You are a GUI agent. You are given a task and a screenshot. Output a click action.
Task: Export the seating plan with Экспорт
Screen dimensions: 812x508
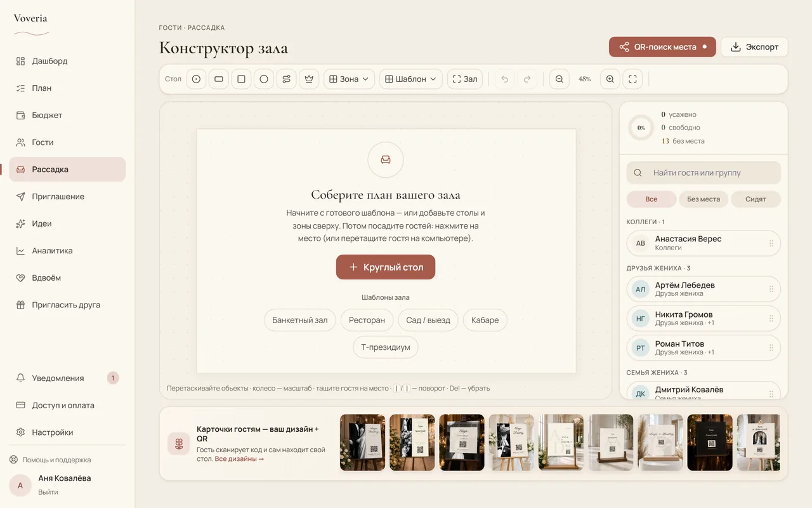point(754,47)
